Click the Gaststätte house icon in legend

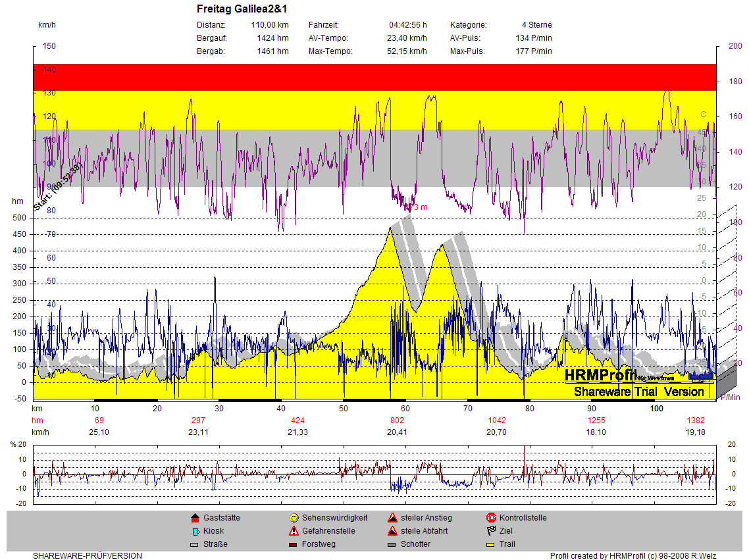coord(194,518)
